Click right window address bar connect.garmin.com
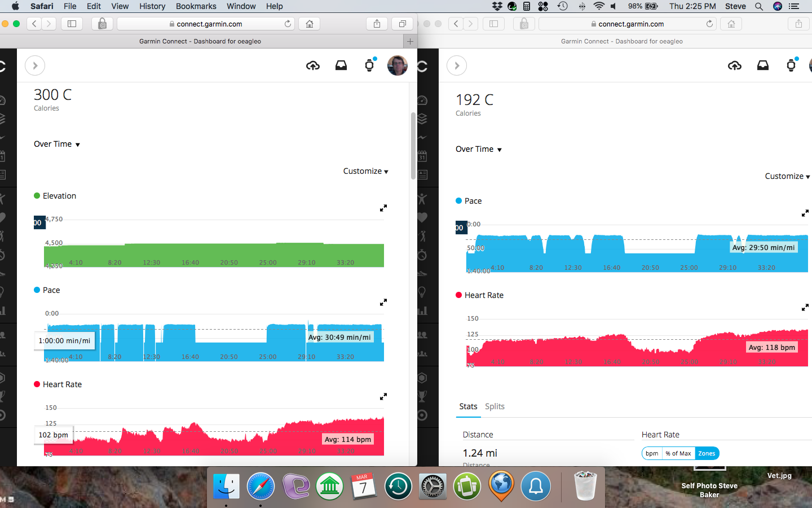The width and height of the screenshot is (812, 508). pyautogui.click(x=628, y=24)
